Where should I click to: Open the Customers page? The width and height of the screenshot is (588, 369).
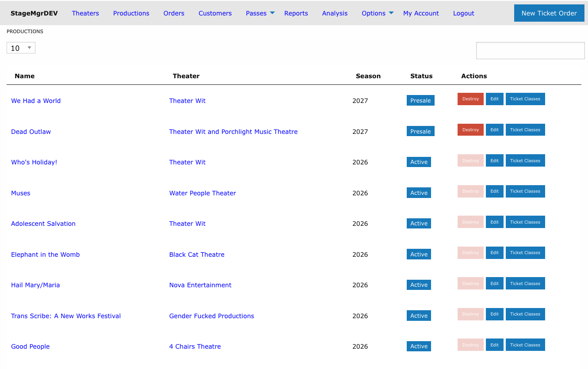pyautogui.click(x=215, y=13)
